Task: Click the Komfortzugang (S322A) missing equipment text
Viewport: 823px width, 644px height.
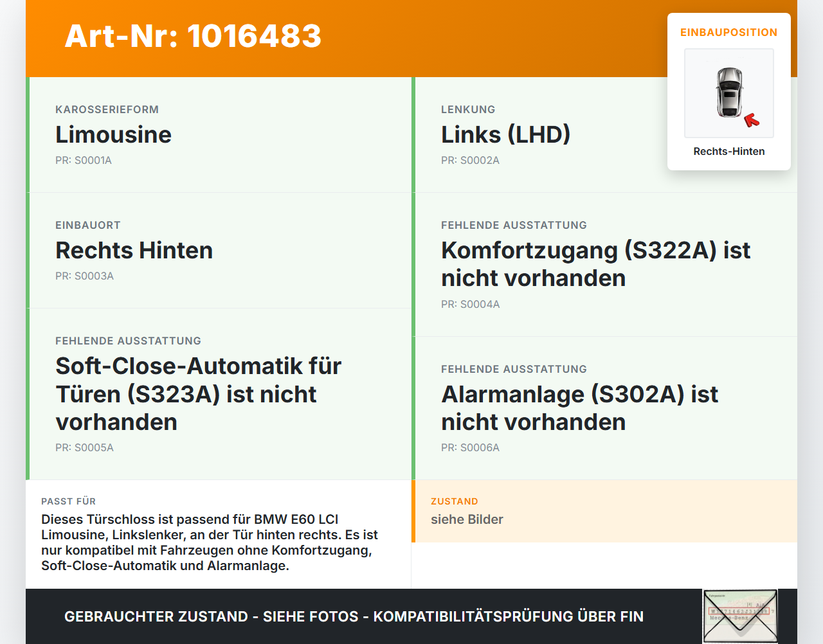Action: point(596,264)
